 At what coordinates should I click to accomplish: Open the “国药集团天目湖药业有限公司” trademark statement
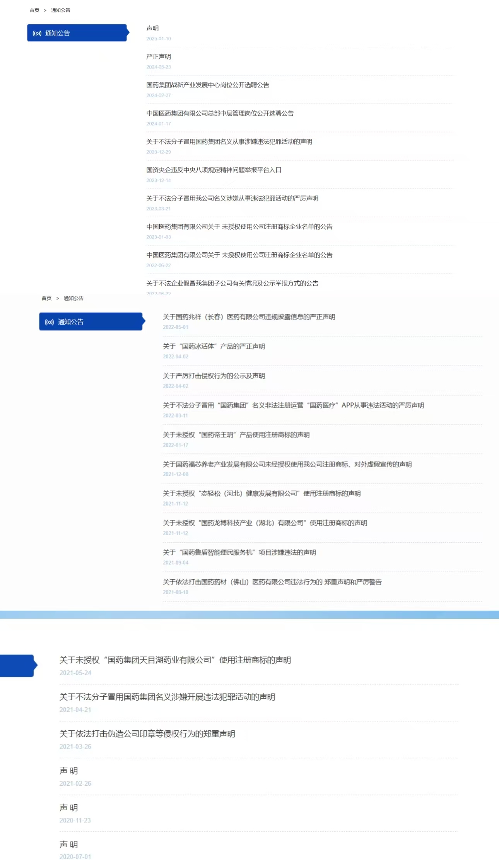click(x=175, y=660)
